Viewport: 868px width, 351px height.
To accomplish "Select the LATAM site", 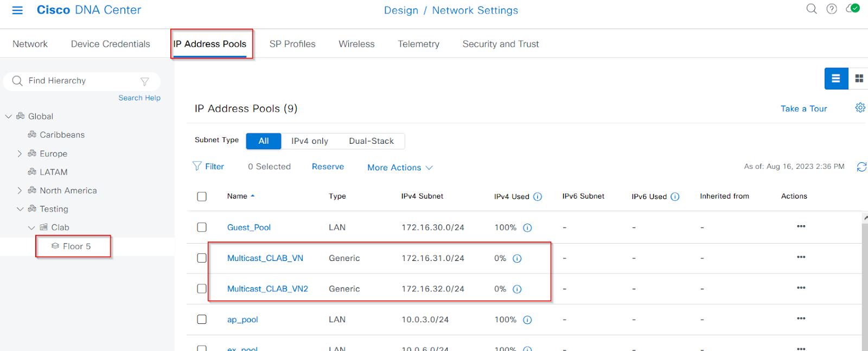I will 53,172.
